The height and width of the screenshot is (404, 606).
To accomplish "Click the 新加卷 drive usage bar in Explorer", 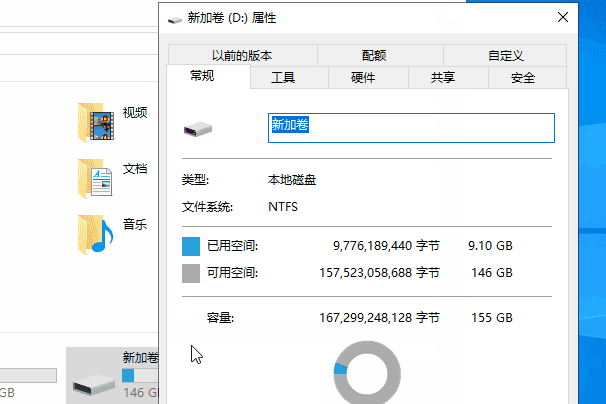I will tap(140, 375).
